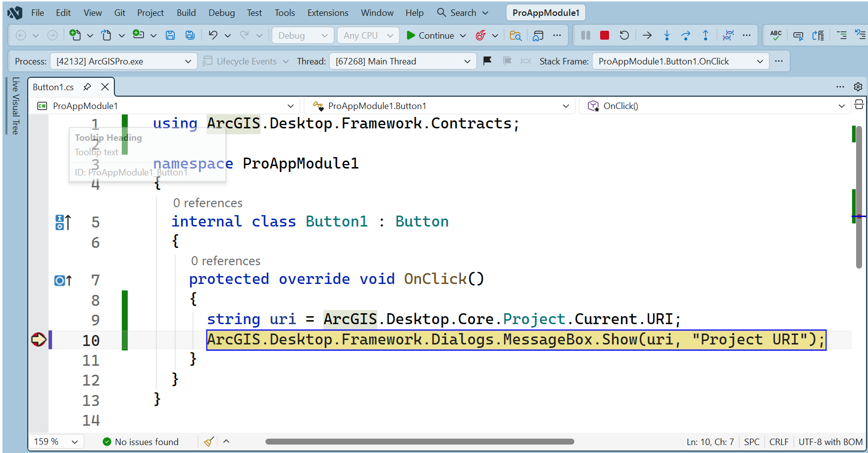
Task: Open the Stack Frame dropdown
Action: [680, 61]
